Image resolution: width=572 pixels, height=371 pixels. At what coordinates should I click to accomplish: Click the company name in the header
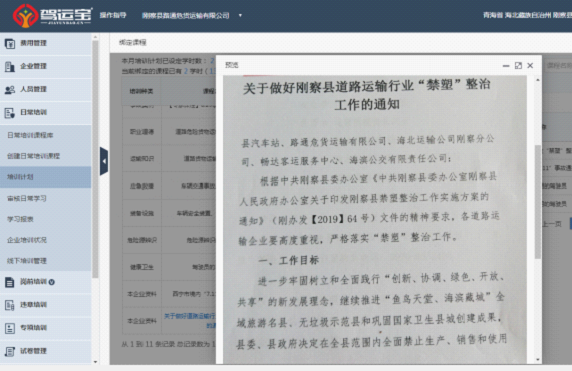pos(185,16)
